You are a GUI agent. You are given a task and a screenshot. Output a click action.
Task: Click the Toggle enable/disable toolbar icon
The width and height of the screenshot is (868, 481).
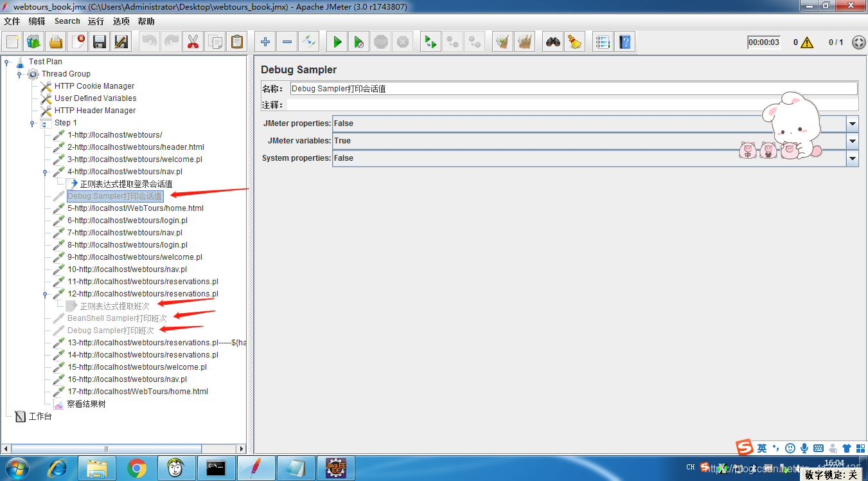click(309, 42)
